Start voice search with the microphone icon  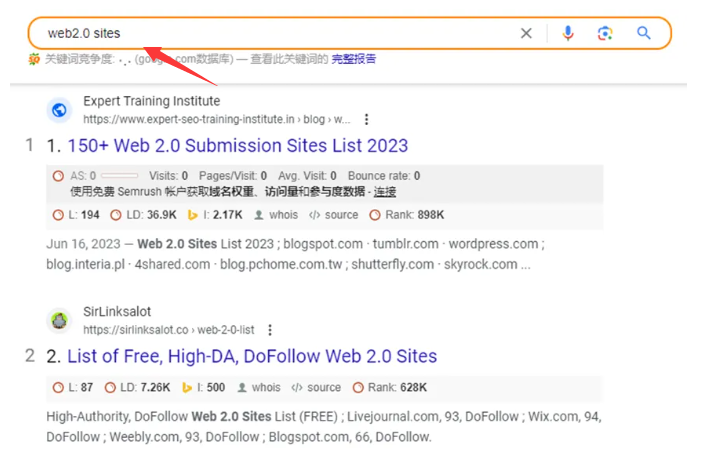(568, 33)
